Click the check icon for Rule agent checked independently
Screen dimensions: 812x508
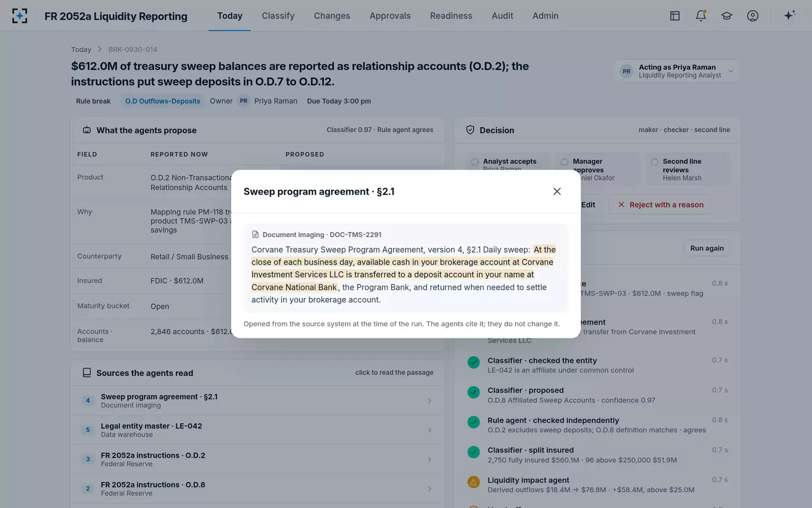pos(474,422)
